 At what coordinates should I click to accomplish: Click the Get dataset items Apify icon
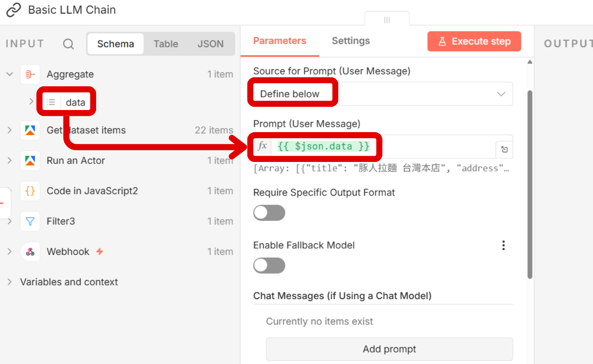[30, 130]
